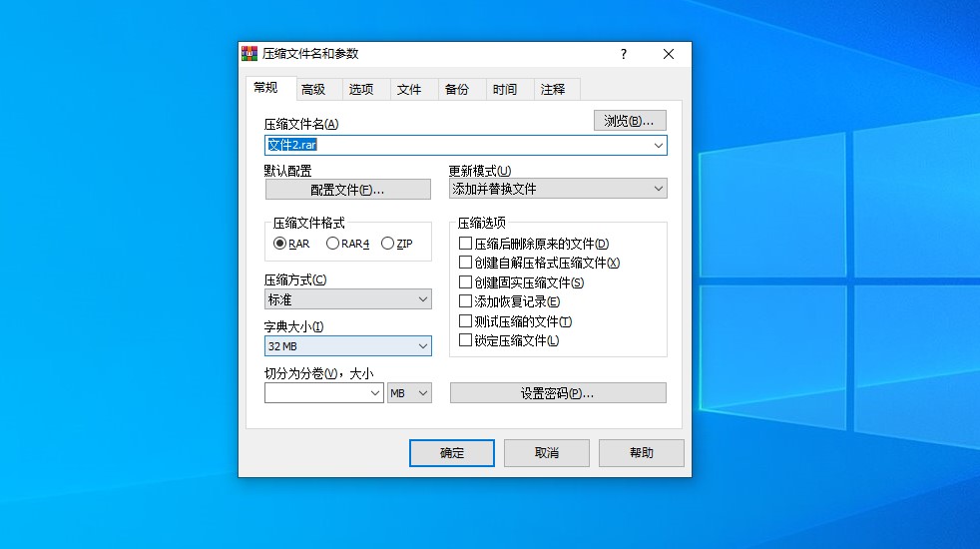
Task: Select the ZIP format radio button
Action: [x=387, y=244]
